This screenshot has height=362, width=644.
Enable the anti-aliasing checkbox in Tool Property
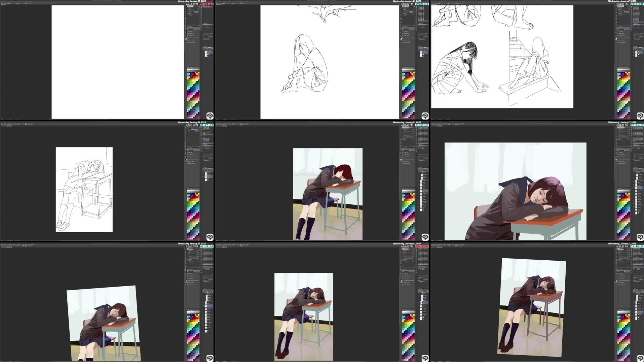[196, 12]
